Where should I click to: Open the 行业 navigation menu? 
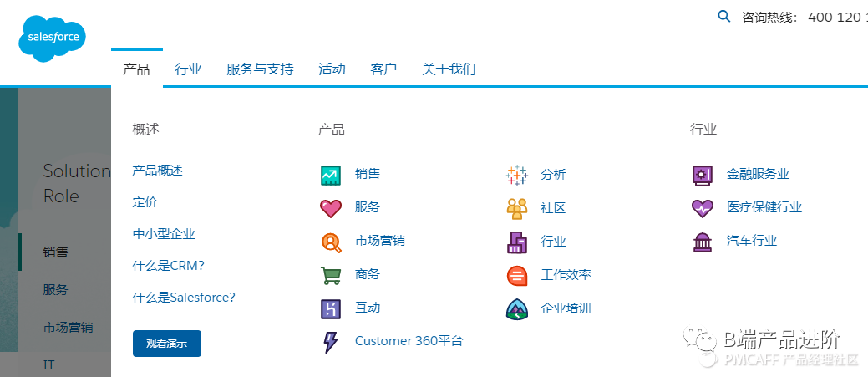(x=188, y=69)
